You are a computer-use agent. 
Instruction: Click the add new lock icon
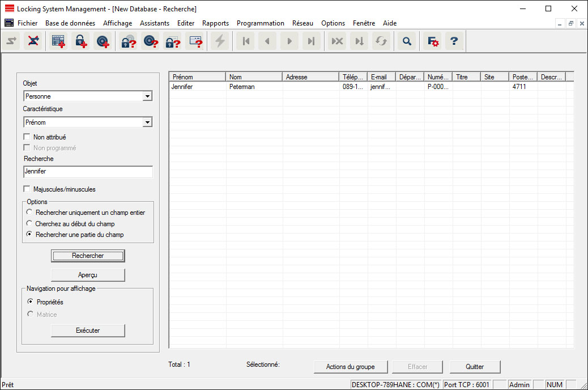tap(80, 41)
